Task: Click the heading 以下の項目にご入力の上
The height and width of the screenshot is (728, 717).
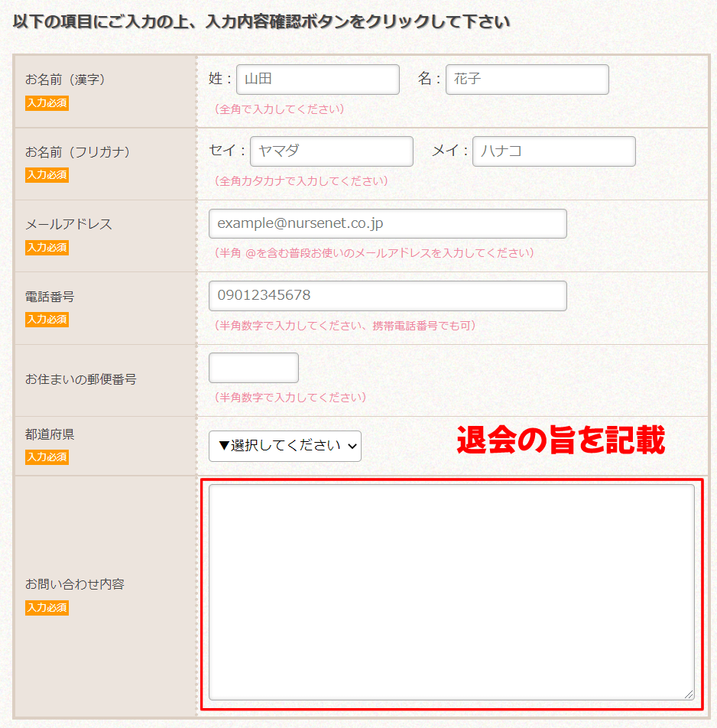Action: pyautogui.click(x=261, y=22)
